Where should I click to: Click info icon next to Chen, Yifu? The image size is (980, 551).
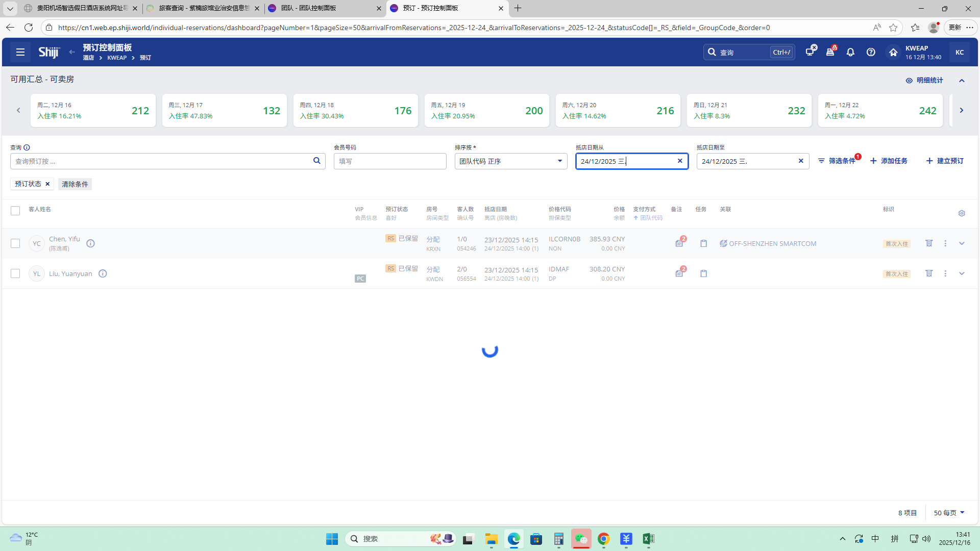pos(90,243)
